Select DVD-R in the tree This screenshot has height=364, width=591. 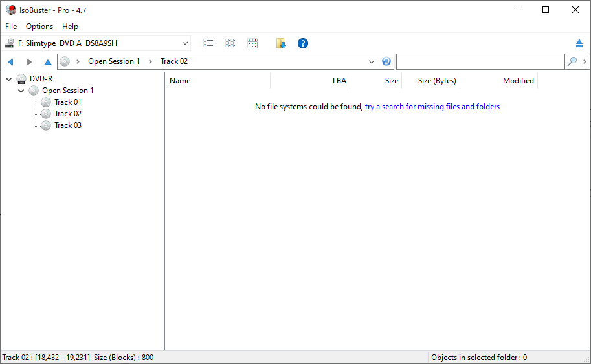pyautogui.click(x=41, y=79)
